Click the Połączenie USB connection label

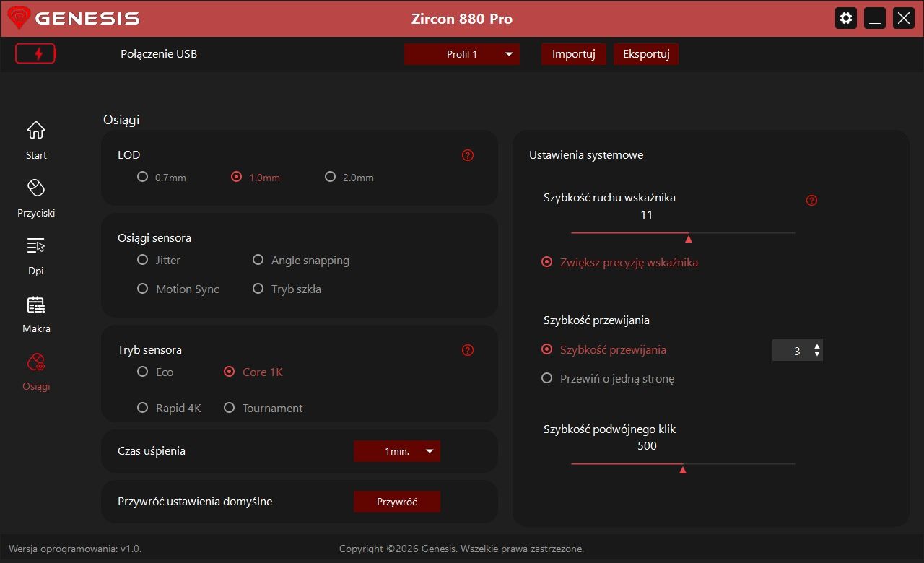coord(159,54)
